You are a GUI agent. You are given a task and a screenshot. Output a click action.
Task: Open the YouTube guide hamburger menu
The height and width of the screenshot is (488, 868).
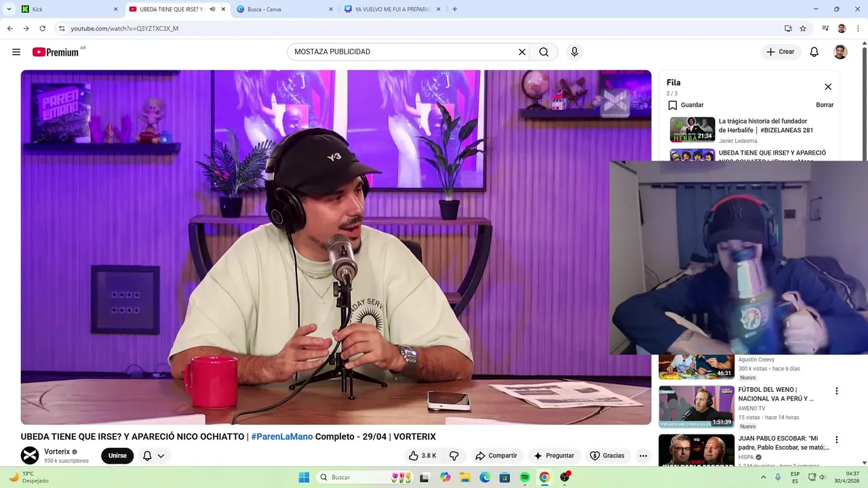click(x=16, y=52)
